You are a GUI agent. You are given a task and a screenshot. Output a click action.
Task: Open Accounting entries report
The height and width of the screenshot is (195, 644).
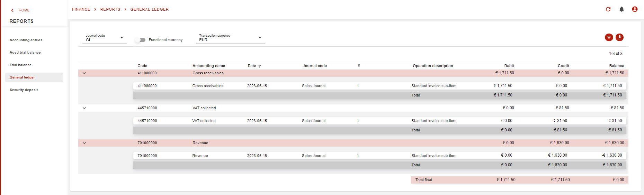26,40
